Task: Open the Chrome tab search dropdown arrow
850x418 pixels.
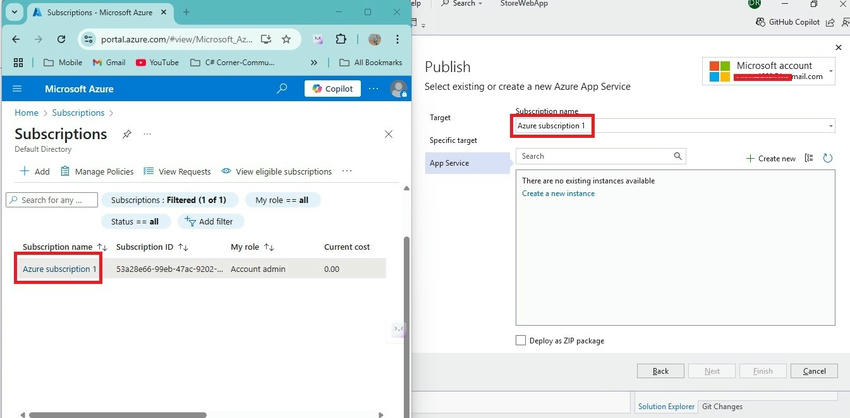Action: coord(15,12)
